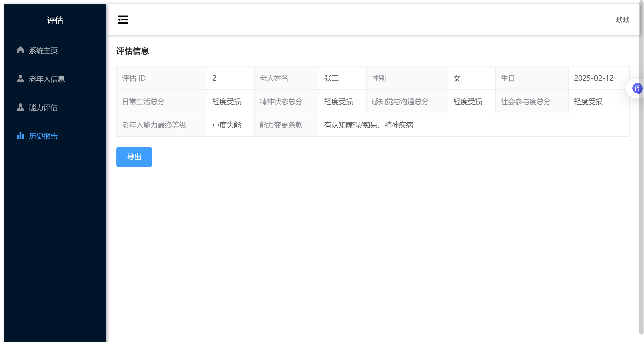Click the 张三 name cell
The height and width of the screenshot is (342, 644).
click(331, 78)
